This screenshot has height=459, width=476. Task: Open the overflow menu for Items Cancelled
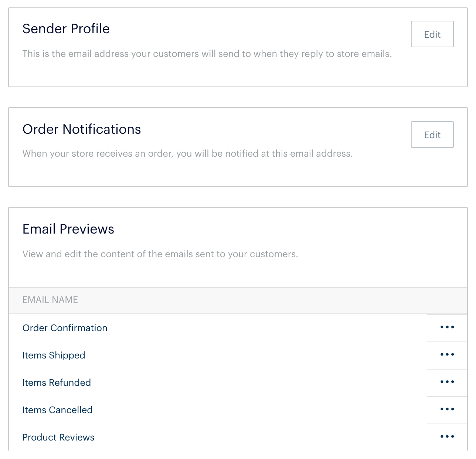[x=447, y=409]
